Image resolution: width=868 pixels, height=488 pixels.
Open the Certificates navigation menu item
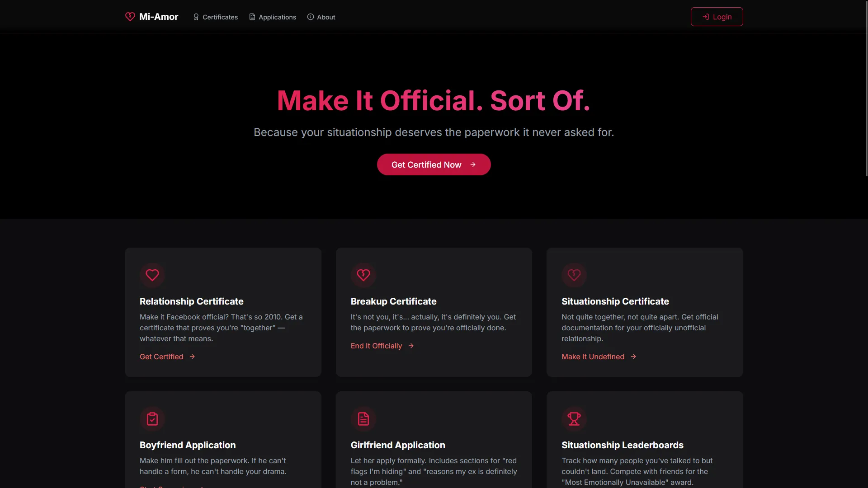tap(220, 17)
